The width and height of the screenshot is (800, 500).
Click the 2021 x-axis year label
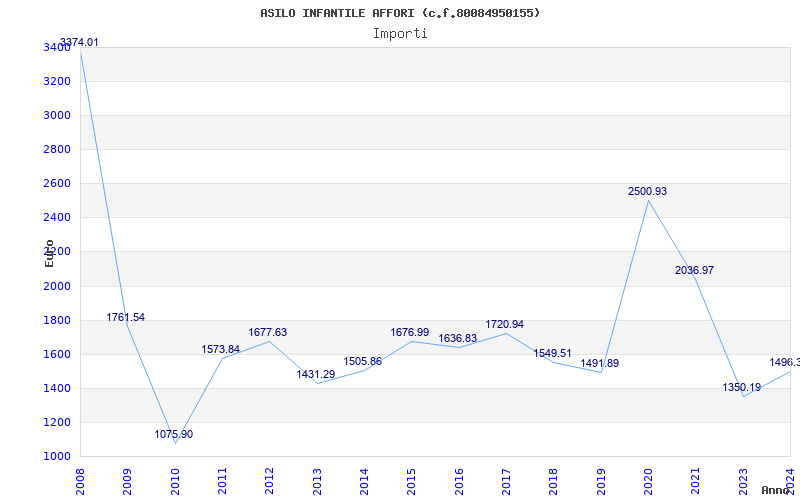point(695,481)
